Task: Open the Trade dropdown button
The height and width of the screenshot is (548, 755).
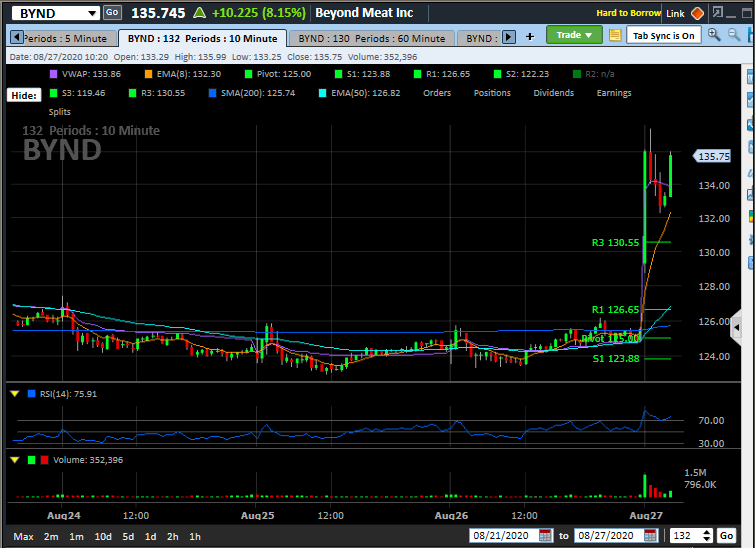Action: click(x=573, y=35)
